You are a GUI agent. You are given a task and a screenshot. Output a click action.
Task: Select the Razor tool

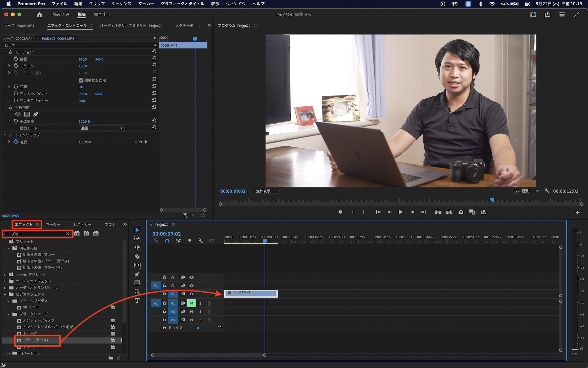[x=137, y=256]
